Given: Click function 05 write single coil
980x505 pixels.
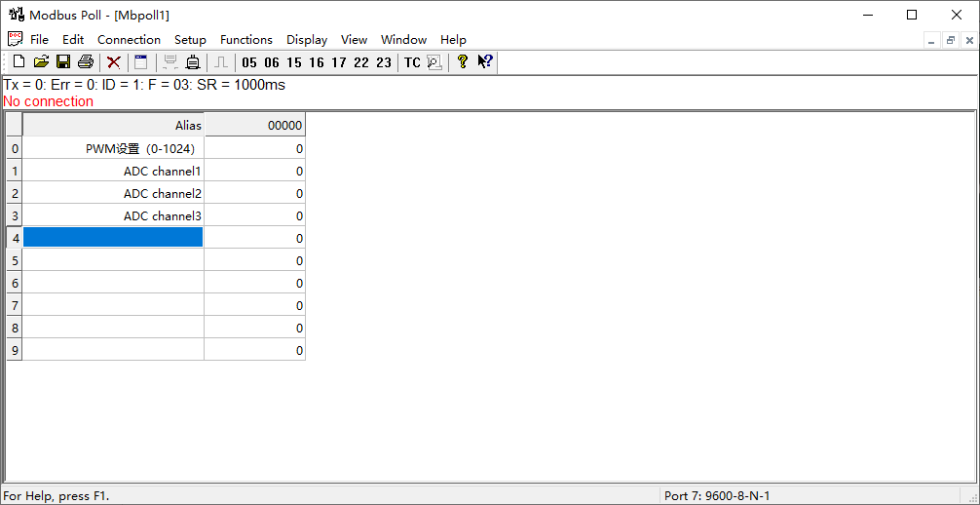Looking at the screenshot, I should tap(249, 62).
